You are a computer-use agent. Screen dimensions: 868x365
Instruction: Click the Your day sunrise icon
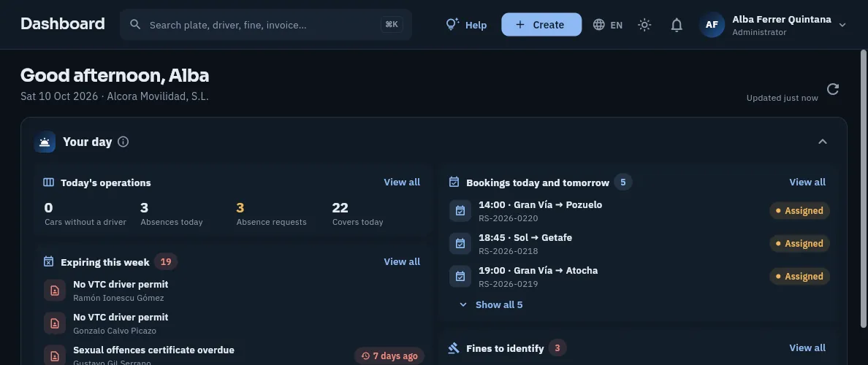click(45, 142)
